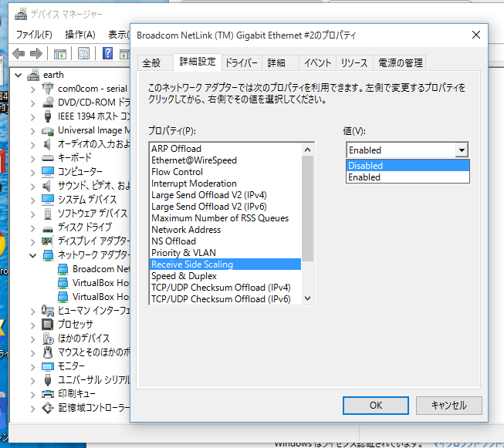This screenshot has height=448, width=504.
Task: Open the 値(V) Enabled combo box arrow
Action: tap(462, 150)
